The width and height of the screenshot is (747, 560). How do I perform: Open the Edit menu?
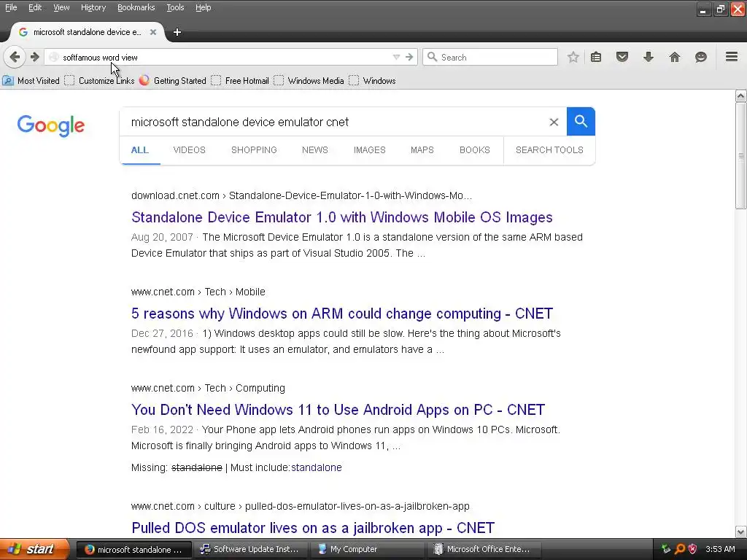[x=35, y=7]
